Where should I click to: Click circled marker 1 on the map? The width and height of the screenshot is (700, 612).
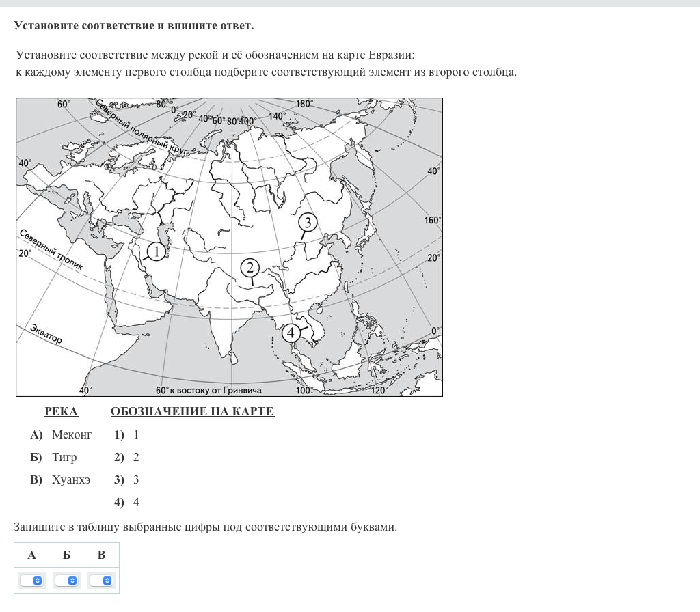pyautogui.click(x=157, y=251)
